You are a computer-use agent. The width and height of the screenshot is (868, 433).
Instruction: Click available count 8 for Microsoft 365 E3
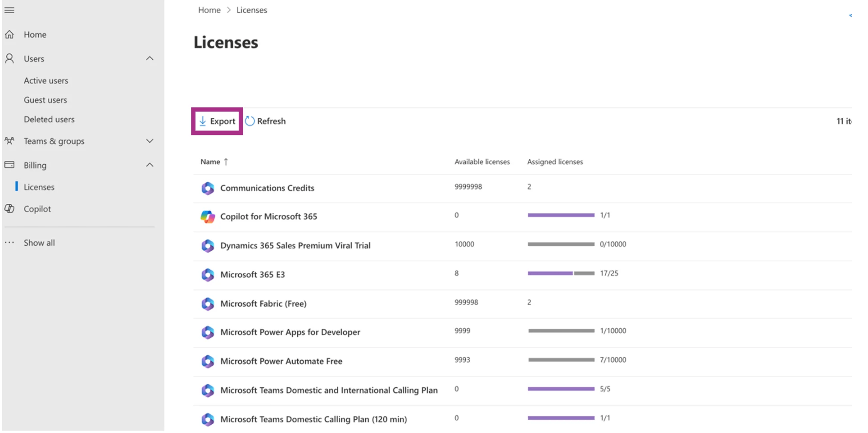[x=456, y=273]
